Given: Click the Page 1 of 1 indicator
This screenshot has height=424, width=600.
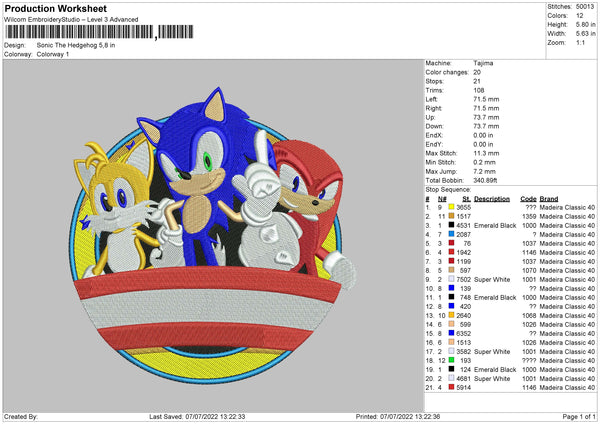Looking at the screenshot, I should point(579,416).
